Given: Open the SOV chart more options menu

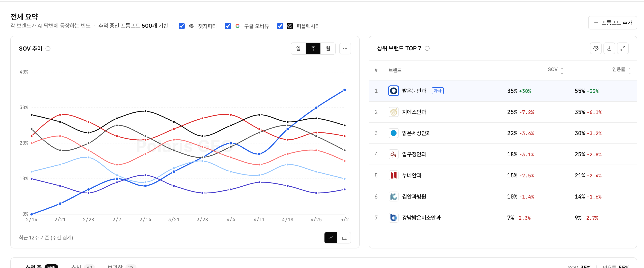Looking at the screenshot, I should [x=345, y=48].
